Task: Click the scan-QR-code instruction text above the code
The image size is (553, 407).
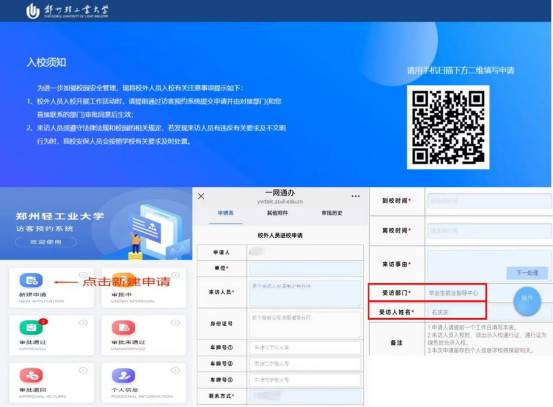Action: [461, 70]
